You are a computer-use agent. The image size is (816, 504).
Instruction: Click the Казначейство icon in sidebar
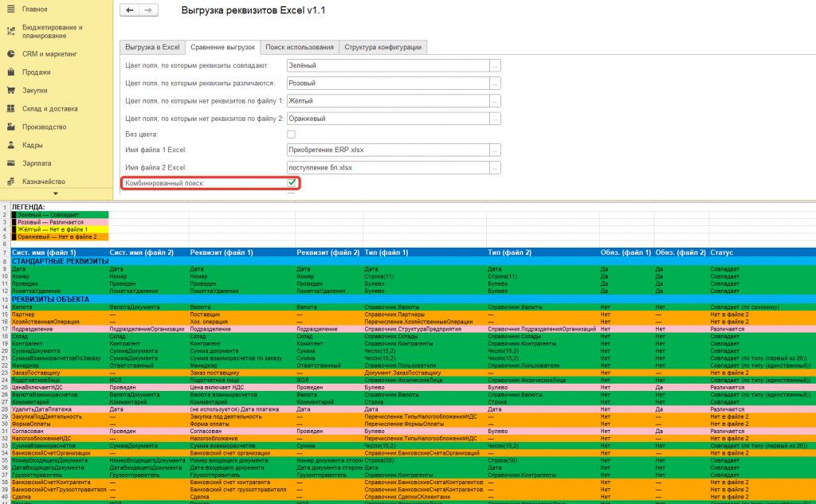[10, 181]
